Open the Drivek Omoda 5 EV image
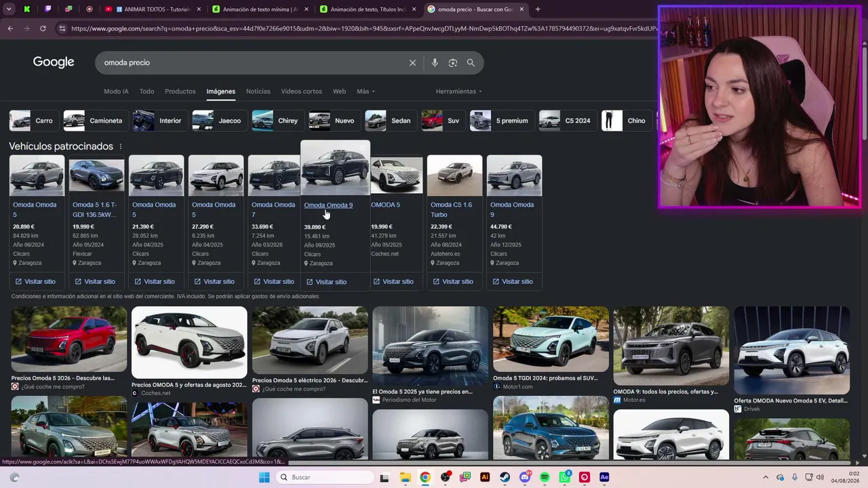This screenshot has width=868, height=488. [792, 350]
